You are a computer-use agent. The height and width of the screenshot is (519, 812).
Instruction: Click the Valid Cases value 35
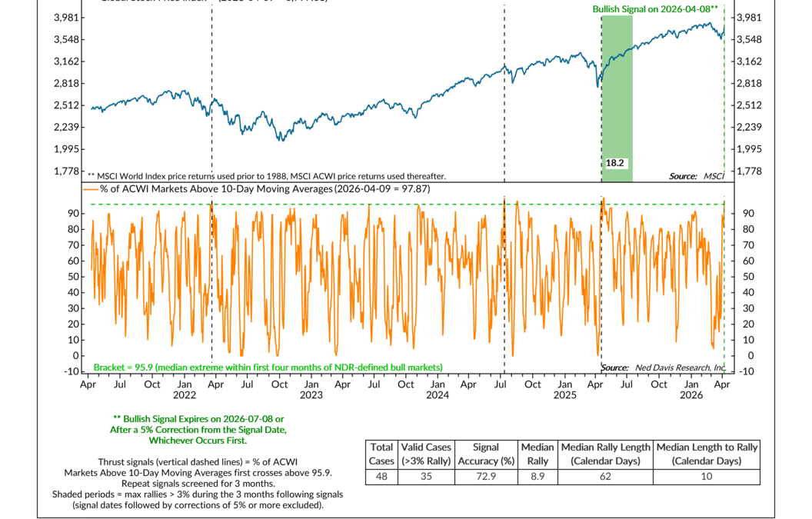click(x=427, y=476)
